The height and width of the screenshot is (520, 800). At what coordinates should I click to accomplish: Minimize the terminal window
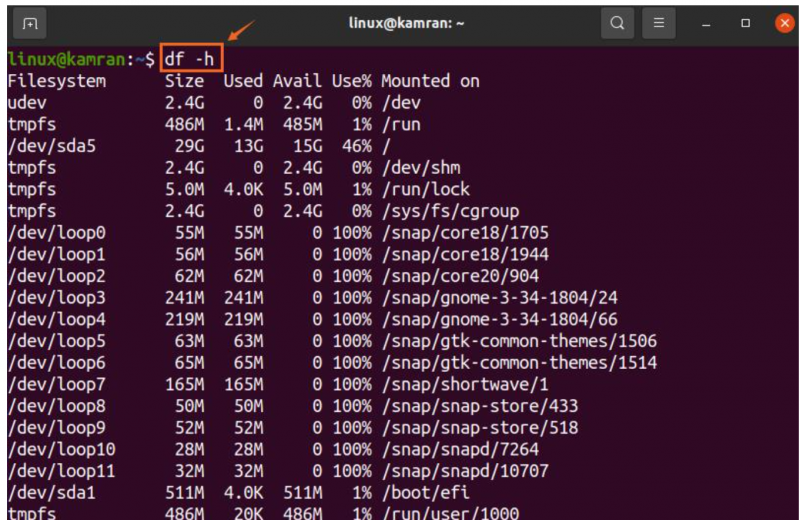point(706,23)
